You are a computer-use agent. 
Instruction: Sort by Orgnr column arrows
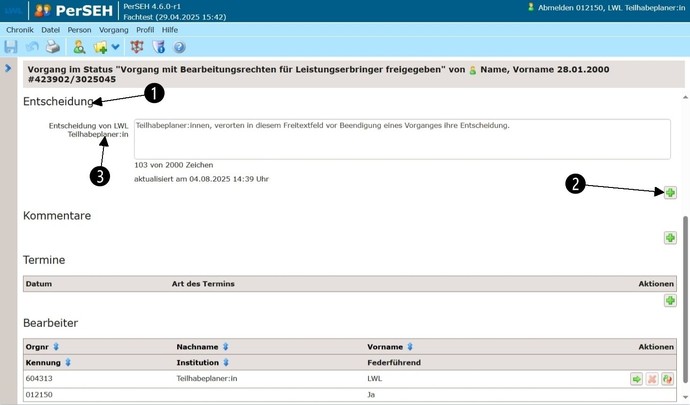click(x=56, y=346)
